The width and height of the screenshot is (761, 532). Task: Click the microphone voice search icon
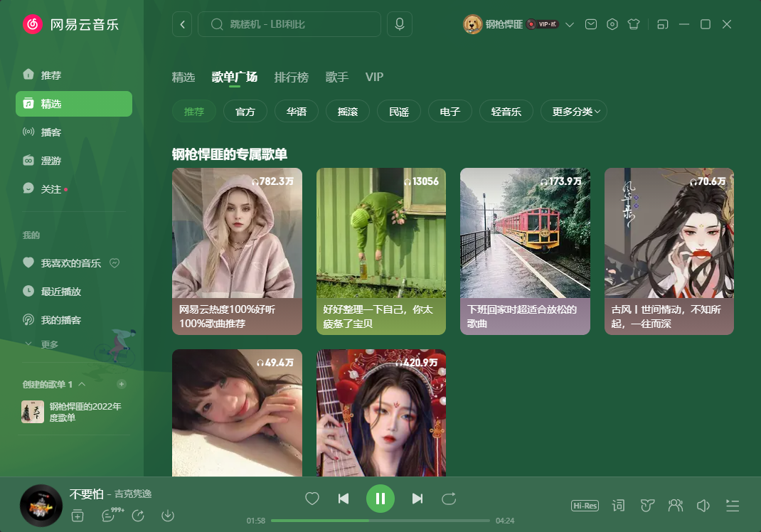pyautogui.click(x=400, y=24)
